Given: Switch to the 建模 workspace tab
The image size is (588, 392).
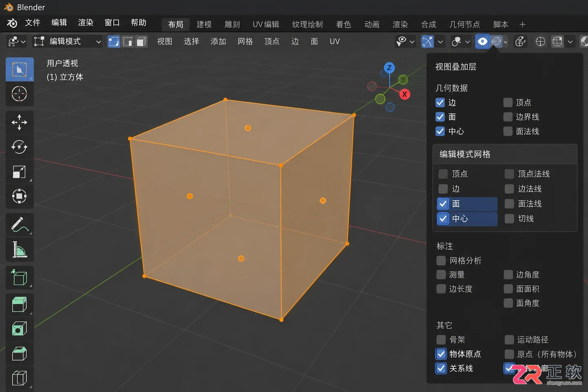Looking at the screenshot, I should pyautogui.click(x=204, y=24).
